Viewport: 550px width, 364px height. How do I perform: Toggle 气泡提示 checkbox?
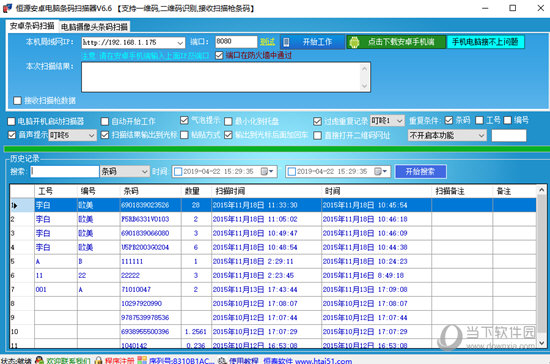pyautogui.click(x=184, y=120)
